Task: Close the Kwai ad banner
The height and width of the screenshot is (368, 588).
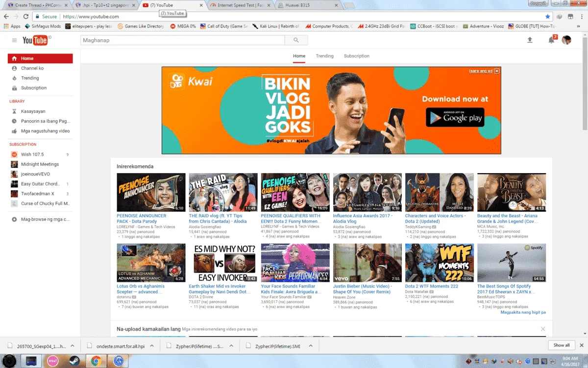Action: (x=497, y=71)
